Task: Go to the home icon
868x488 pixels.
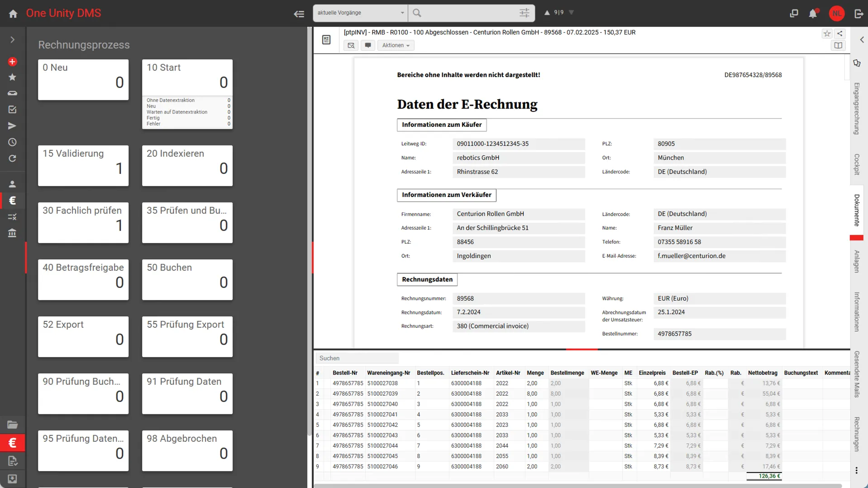Action: point(13,14)
